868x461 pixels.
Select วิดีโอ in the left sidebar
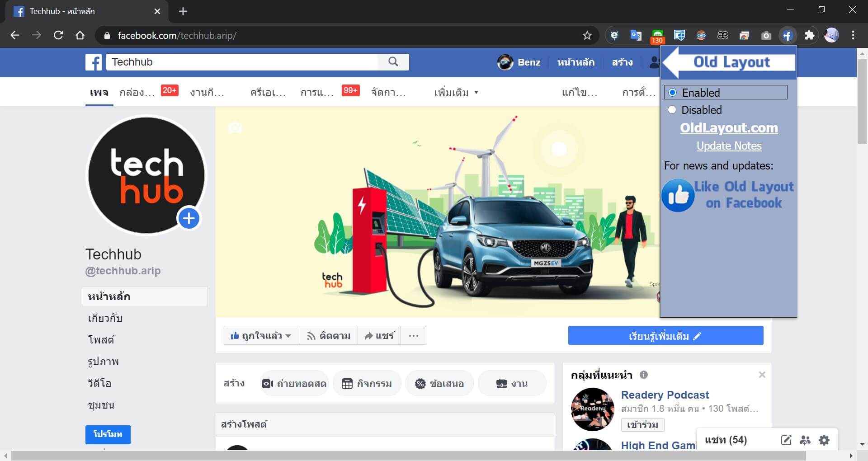[x=99, y=383]
